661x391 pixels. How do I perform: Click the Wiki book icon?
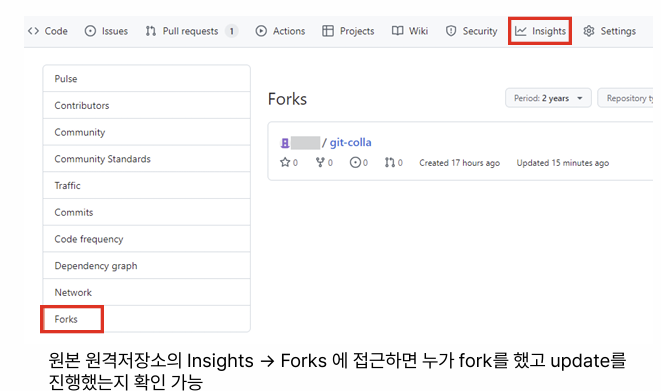[398, 31]
